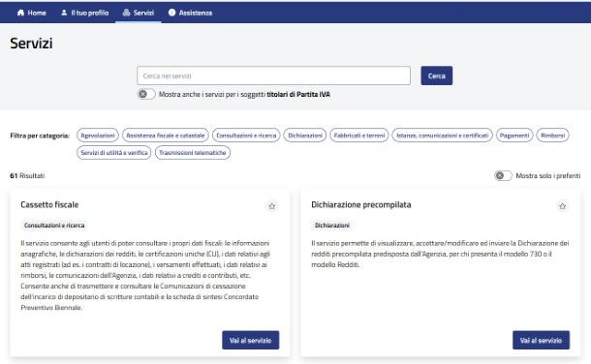Click the 61 Risultati count text
Viewport: 591px width, 364px height.
pos(27,176)
